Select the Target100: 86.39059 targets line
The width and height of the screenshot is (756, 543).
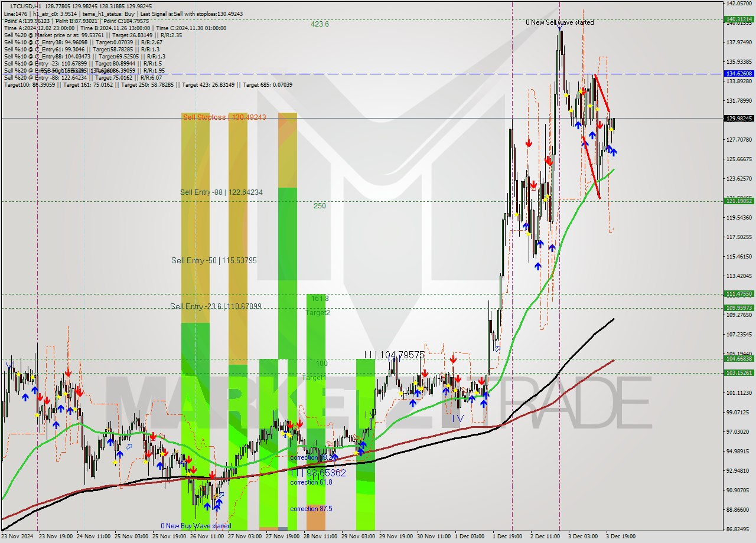pyautogui.click(x=148, y=84)
